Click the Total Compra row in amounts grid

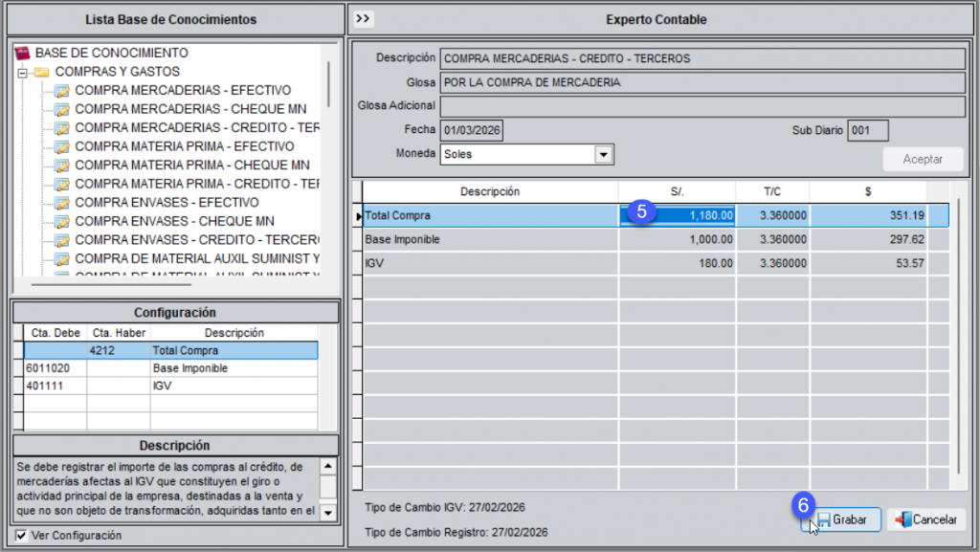(656, 215)
